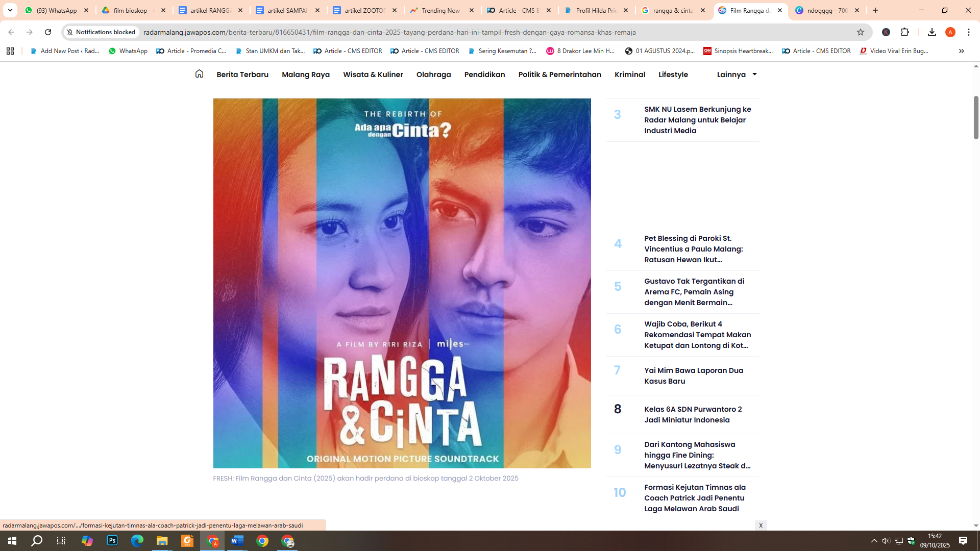Open the Add New Post bookmark
The height and width of the screenshot is (551, 980).
click(65, 51)
